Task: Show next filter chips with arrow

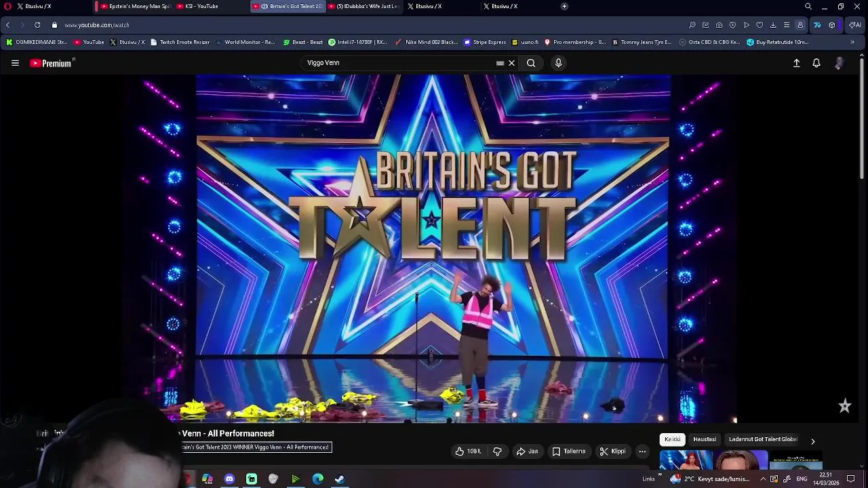Action: tap(812, 441)
